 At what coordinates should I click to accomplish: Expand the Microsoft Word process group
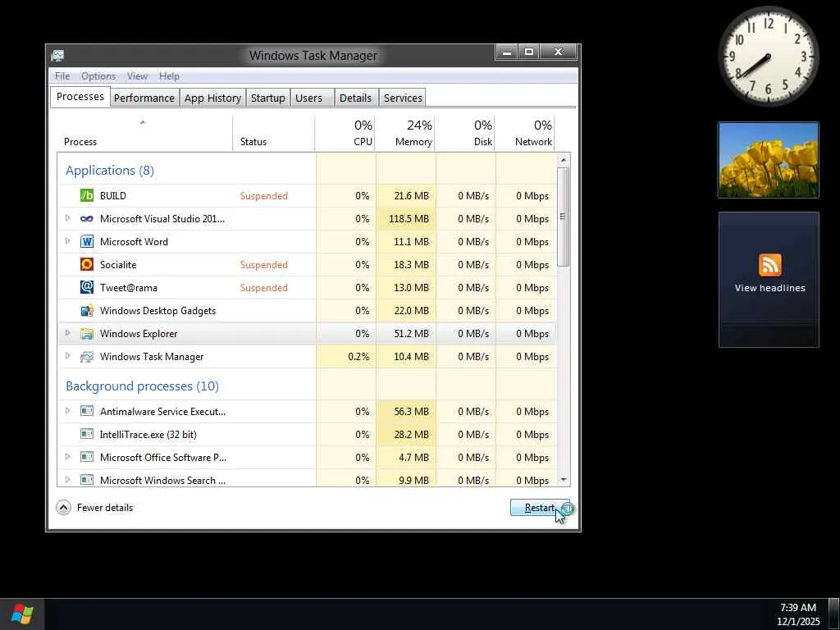pos(67,241)
